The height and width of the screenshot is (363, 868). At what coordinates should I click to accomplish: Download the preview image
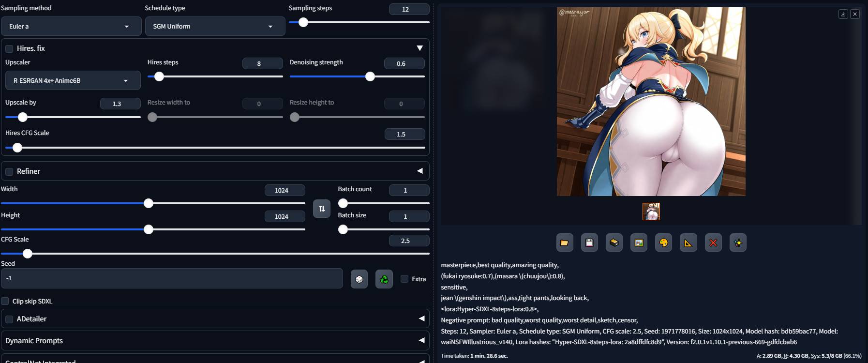click(843, 14)
